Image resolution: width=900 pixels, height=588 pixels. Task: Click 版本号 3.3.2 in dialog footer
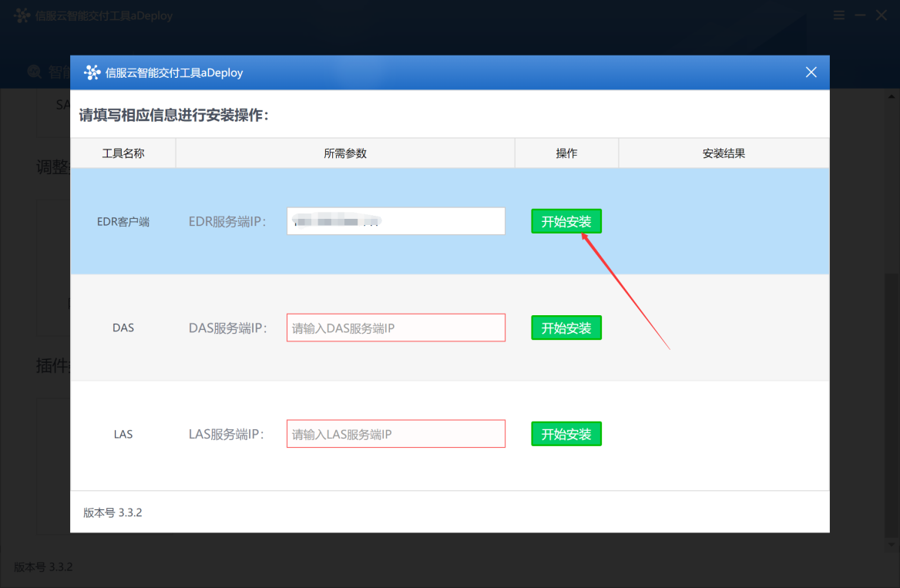pos(112,512)
